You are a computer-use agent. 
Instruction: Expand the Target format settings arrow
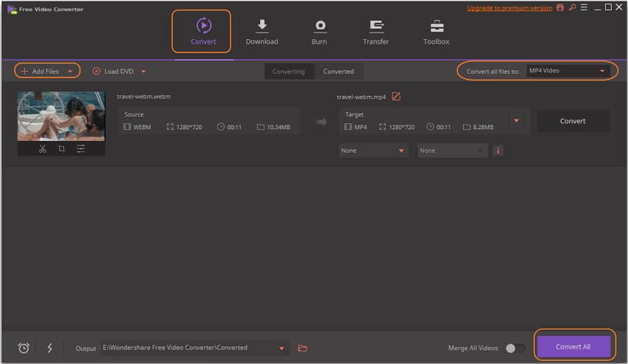pyautogui.click(x=516, y=120)
